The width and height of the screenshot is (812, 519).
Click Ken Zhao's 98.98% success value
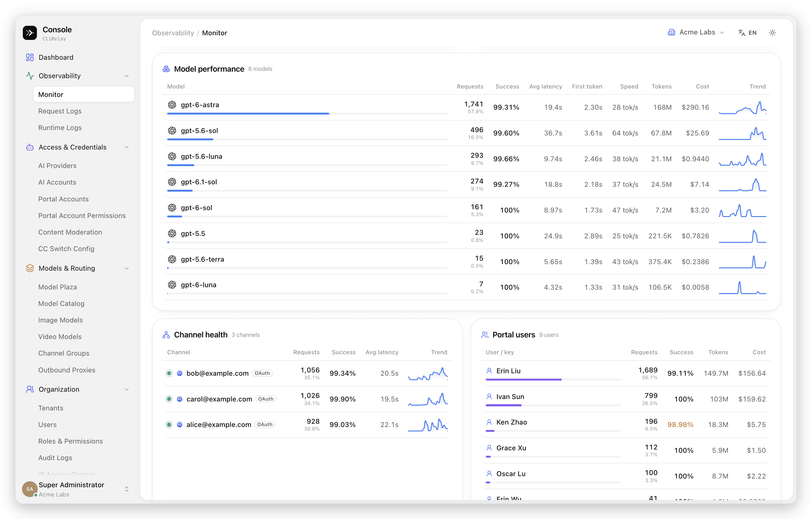[680, 425]
